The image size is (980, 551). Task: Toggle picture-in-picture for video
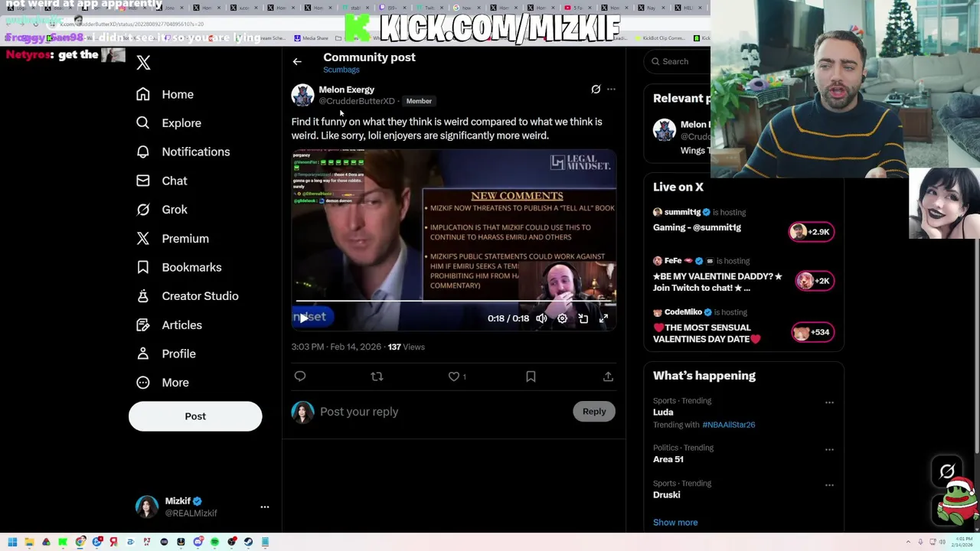583,318
